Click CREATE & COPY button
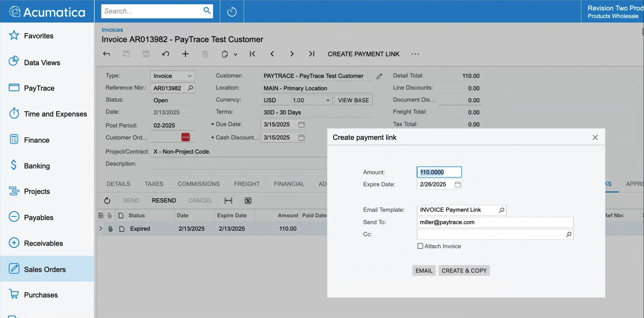Viewport: 644px width, 318px height. (x=464, y=271)
